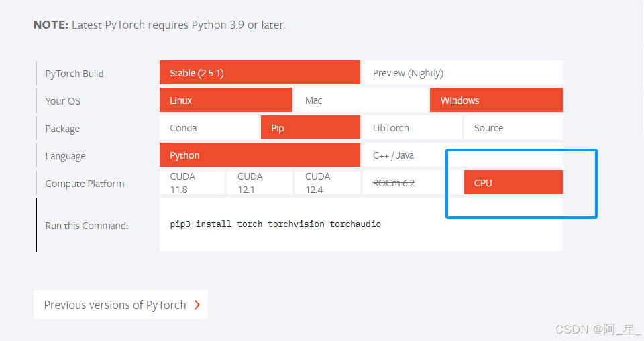Click the Compute Platform row label
This screenshot has height=341, width=644.
coord(85,184)
